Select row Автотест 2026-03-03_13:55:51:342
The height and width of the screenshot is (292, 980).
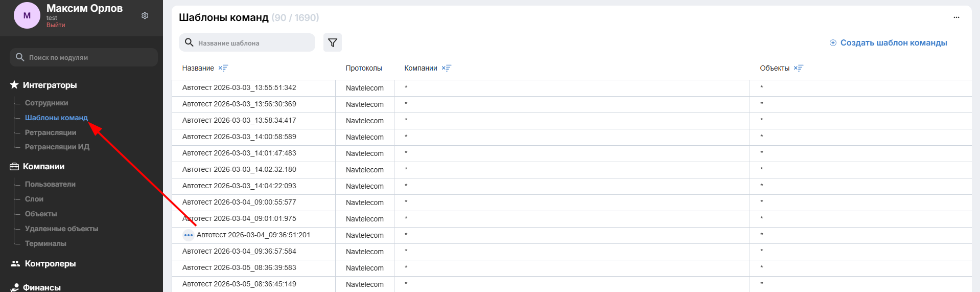pos(572,88)
